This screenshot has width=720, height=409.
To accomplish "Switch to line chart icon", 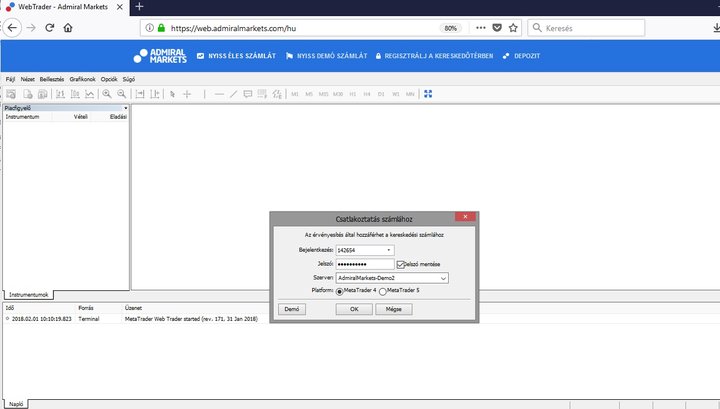I will 90,94.
